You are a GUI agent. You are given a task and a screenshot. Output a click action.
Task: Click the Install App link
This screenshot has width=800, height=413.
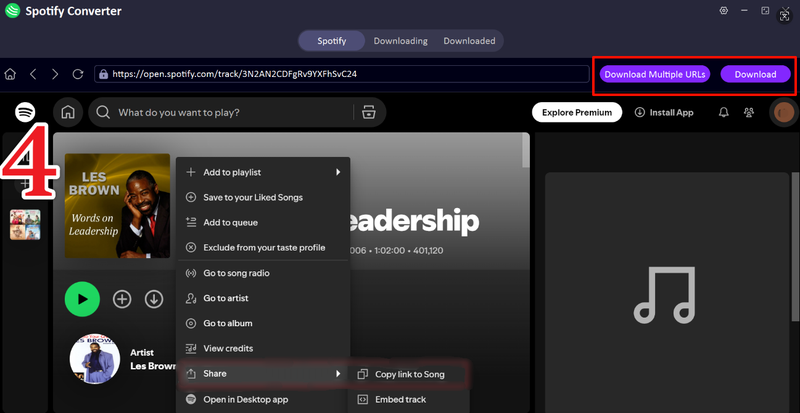click(664, 112)
